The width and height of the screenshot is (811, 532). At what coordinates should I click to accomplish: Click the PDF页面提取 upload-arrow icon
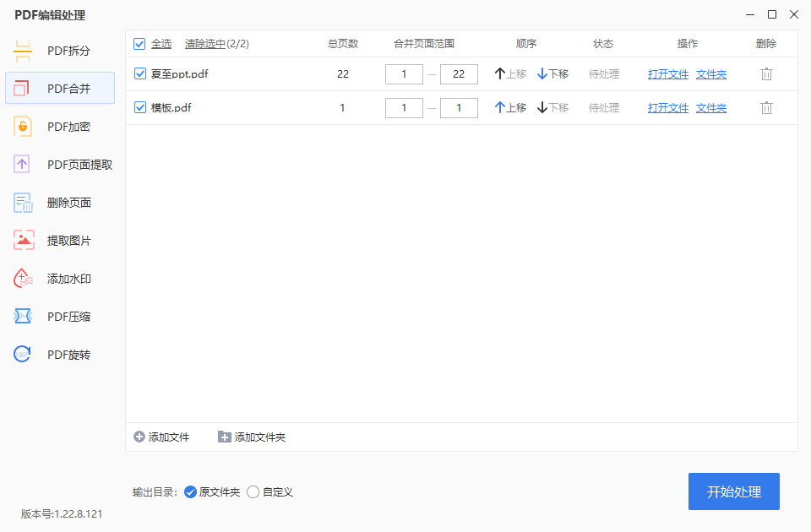pyautogui.click(x=22, y=165)
